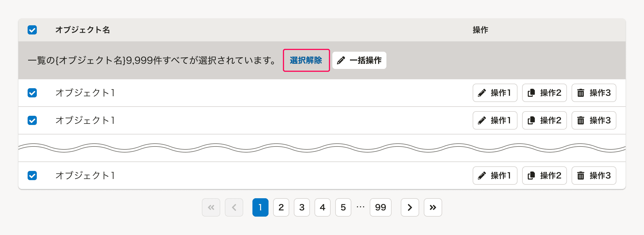Select the pencil icon on second row 操作1

(482, 120)
